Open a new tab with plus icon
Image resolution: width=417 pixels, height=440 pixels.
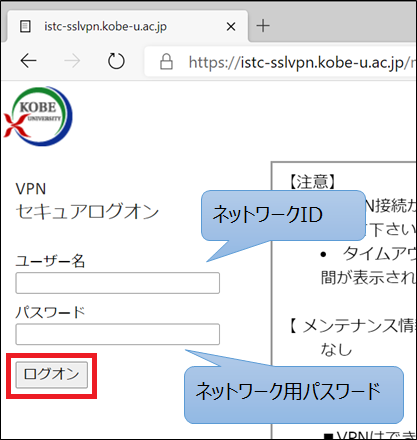click(x=263, y=26)
